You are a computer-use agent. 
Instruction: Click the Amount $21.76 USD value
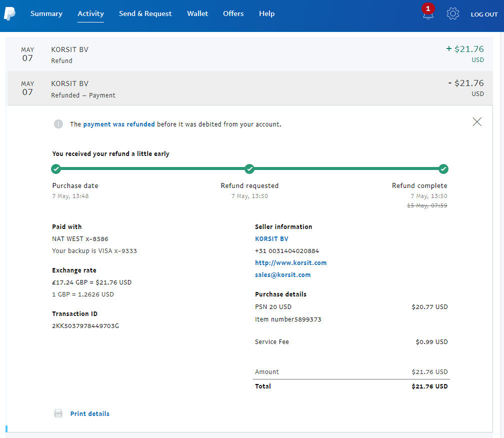click(x=429, y=372)
